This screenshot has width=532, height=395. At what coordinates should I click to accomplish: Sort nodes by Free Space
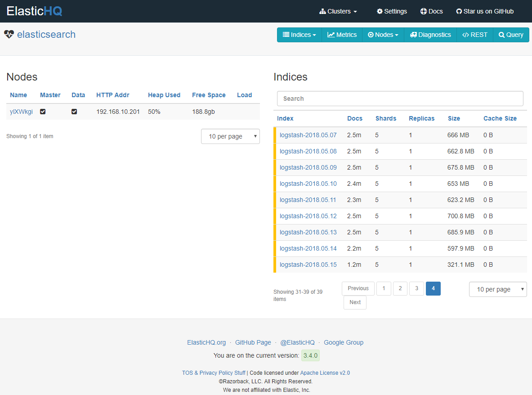(209, 95)
